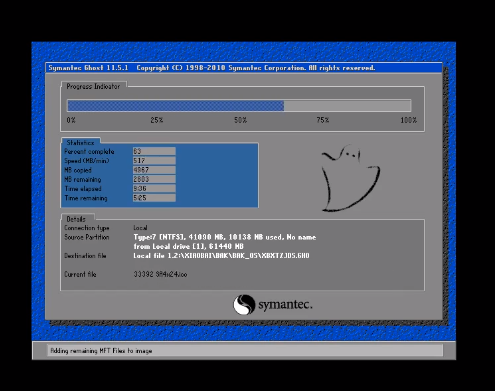Click the symantec. wordmark text
The height and width of the screenshot is (391, 495).
tap(286, 305)
